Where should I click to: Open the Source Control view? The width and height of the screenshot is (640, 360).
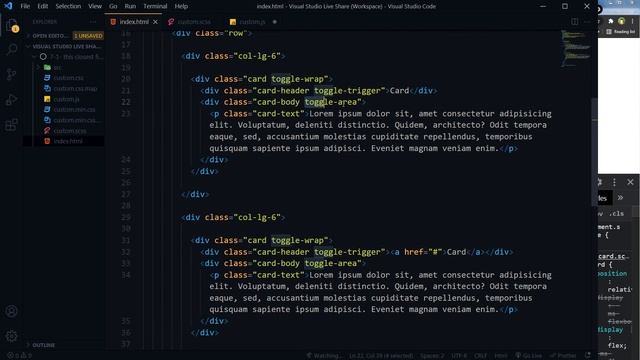12,74
